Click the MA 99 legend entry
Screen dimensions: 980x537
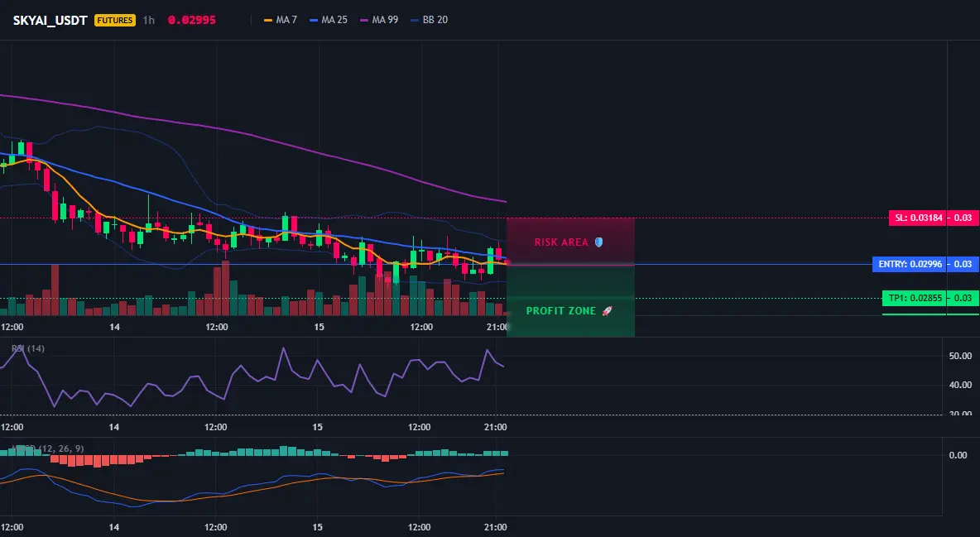[379, 20]
